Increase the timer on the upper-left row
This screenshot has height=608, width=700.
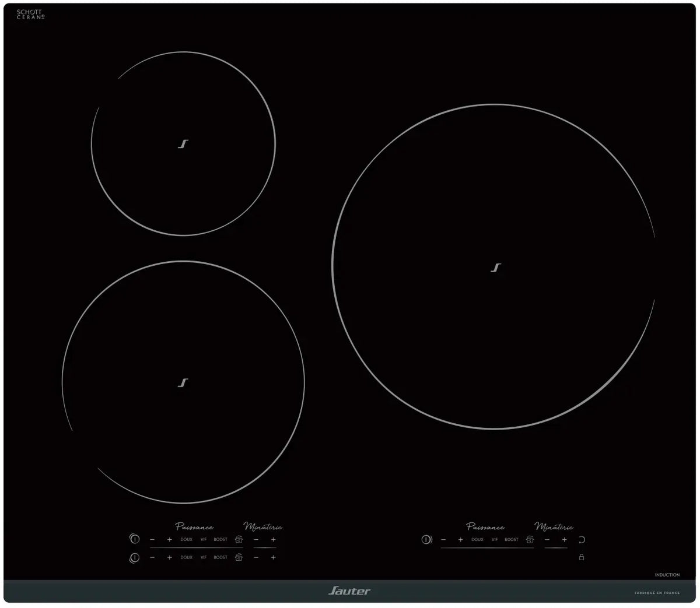click(273, 540)
